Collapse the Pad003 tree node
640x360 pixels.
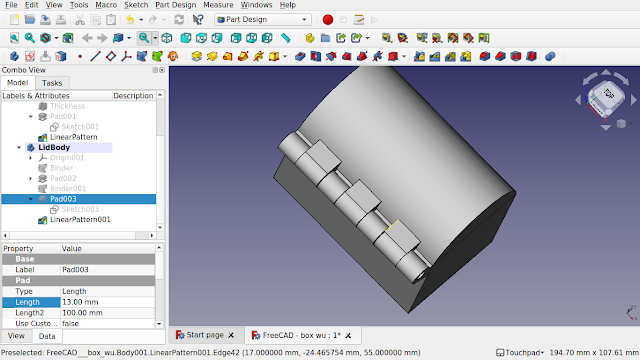point(31,199)
